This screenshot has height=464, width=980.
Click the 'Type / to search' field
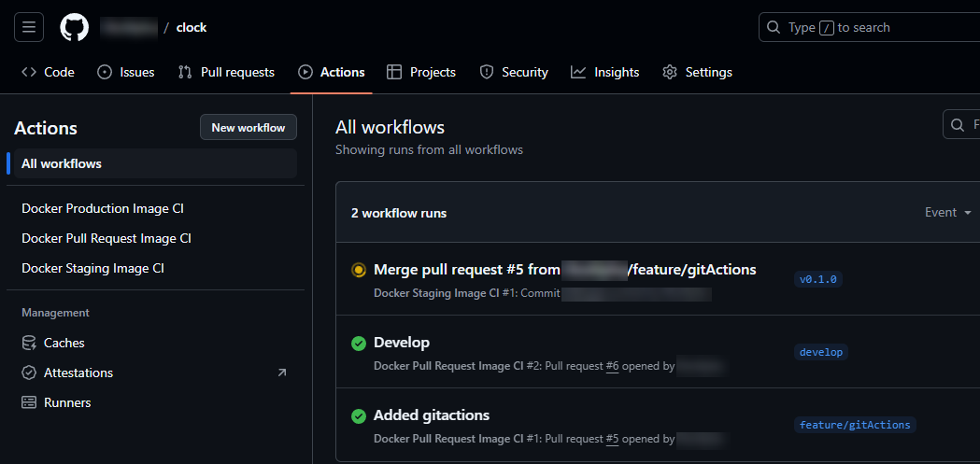pyautogui.click(x=869, y=27)
